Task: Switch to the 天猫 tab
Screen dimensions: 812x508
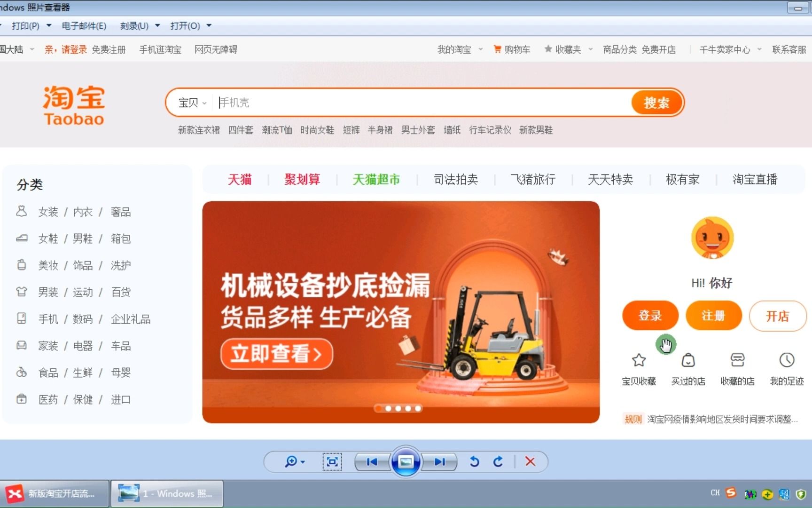Action: (240, 179)
